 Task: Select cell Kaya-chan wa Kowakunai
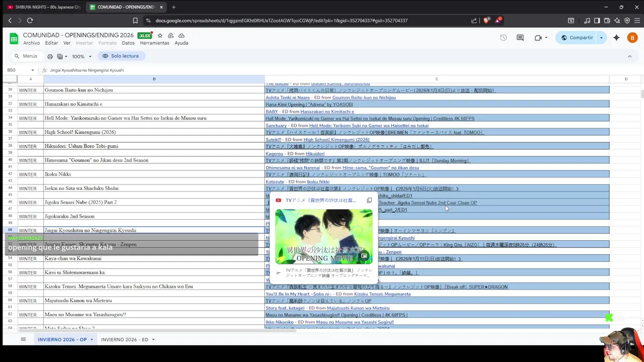(154, 258)
